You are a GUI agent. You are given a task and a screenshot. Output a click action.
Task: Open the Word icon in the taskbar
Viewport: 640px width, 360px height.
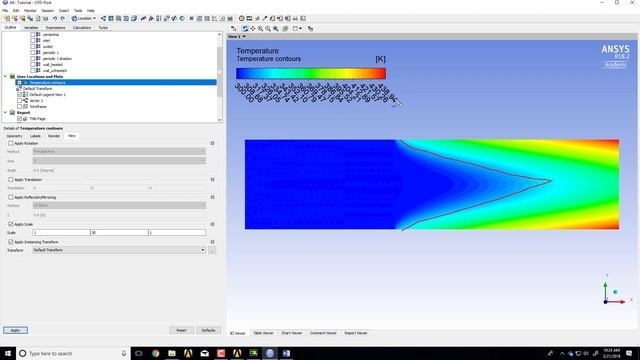[x=286, y=353]
